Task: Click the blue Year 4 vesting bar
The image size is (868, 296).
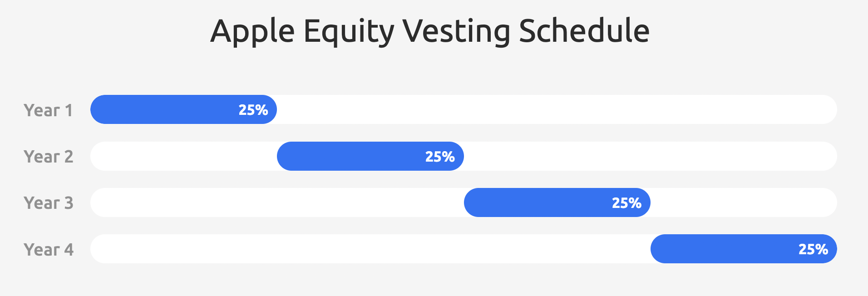Action: click(722, 249)
